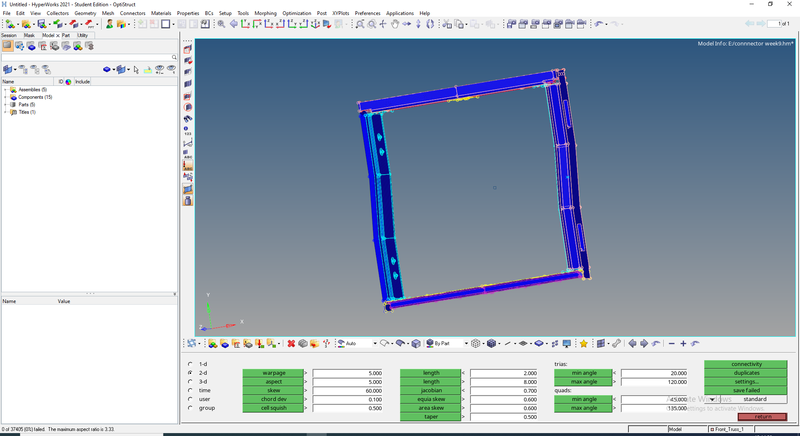Expand the Assemblies (5) tree node
The width and height of the screenshot is (800, 436).
point(6,90)
